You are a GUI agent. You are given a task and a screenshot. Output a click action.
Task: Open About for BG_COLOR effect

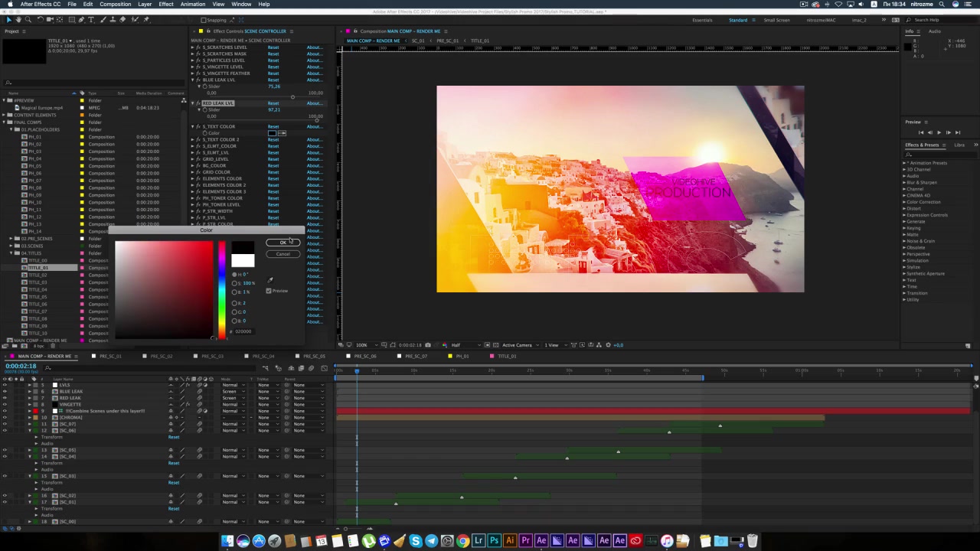(314, 165)
